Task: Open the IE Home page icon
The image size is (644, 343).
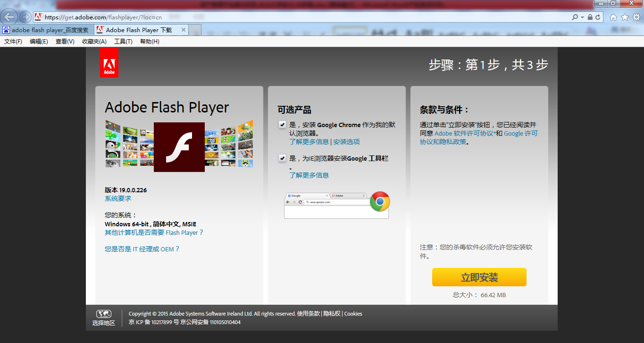Action: (x=613, y=17)
